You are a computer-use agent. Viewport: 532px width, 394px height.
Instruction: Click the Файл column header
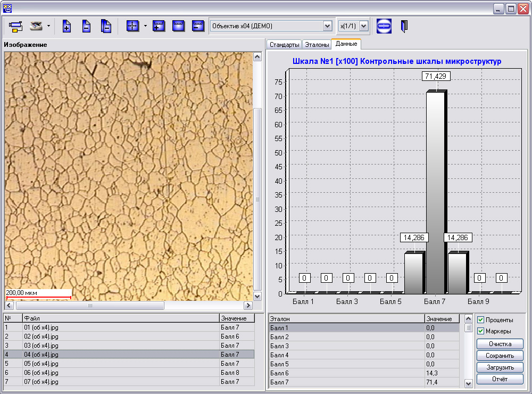(x=121, y=318)
